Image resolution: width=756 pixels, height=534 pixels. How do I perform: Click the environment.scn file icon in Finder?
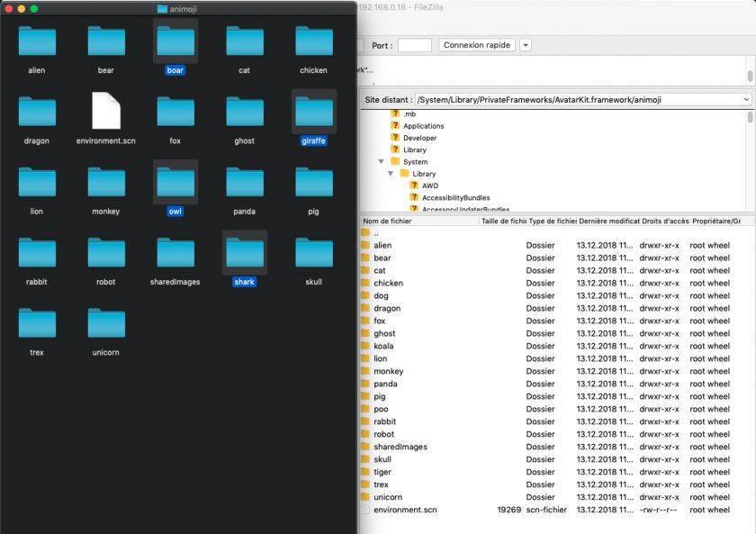[x=106, y=112]
